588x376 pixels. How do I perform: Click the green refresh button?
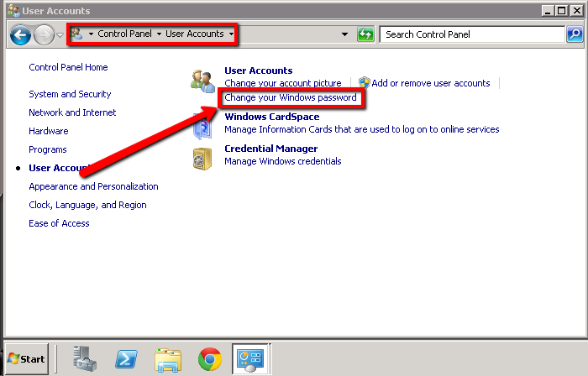(365, 34)
